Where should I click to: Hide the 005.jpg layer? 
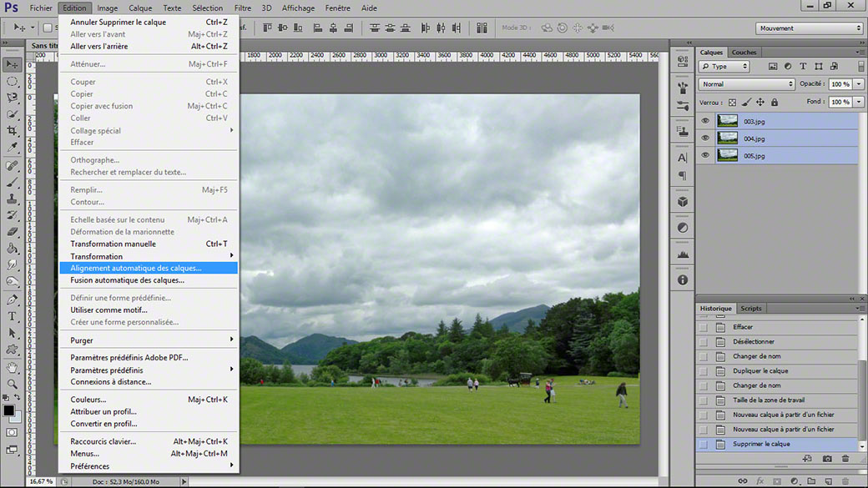704,155
